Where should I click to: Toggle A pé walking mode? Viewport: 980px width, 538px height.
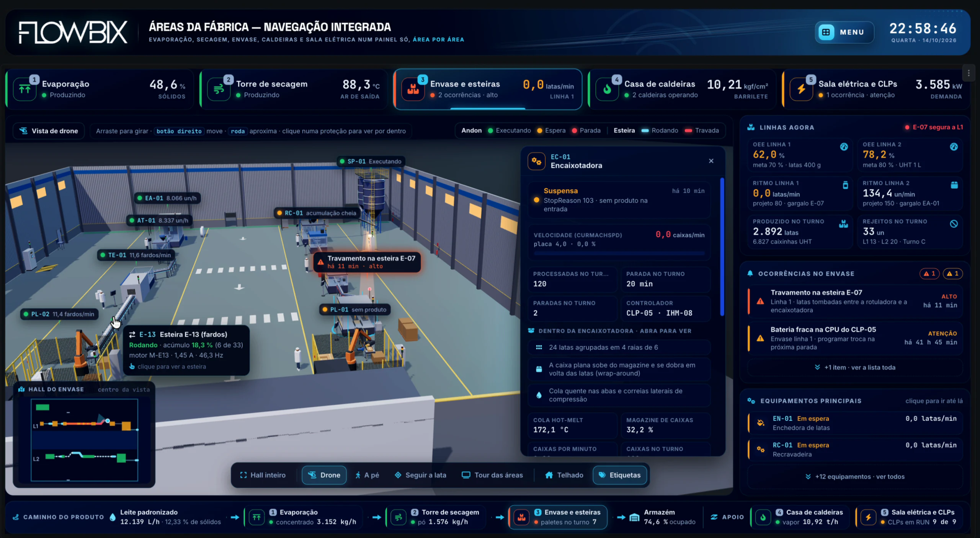[367, 475]
